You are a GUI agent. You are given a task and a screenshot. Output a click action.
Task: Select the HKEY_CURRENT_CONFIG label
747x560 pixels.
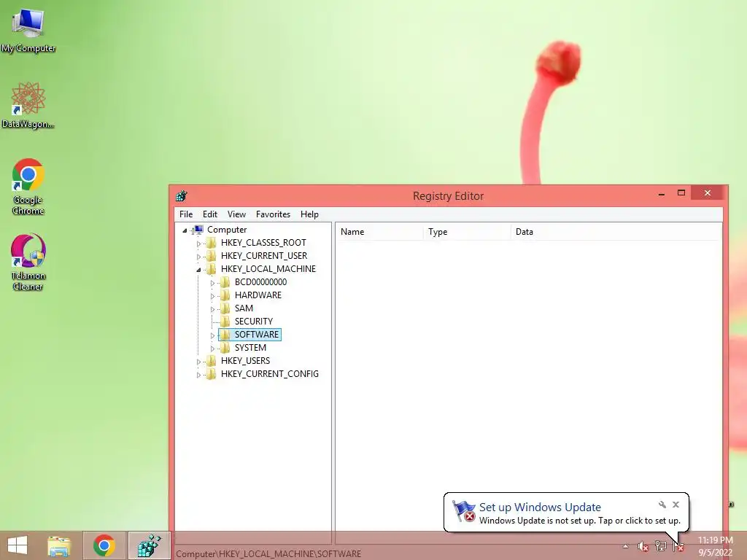click(x=270, y=374)
